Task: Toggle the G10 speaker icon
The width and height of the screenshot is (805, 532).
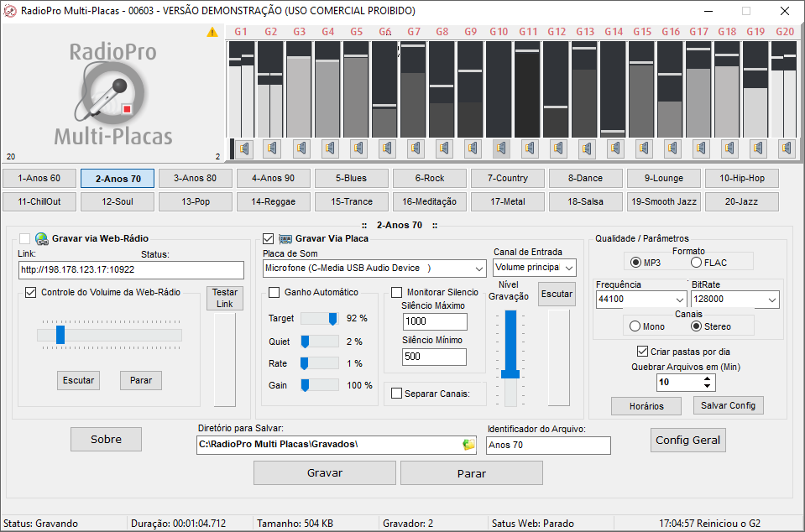Action: (x=500, y=149)
